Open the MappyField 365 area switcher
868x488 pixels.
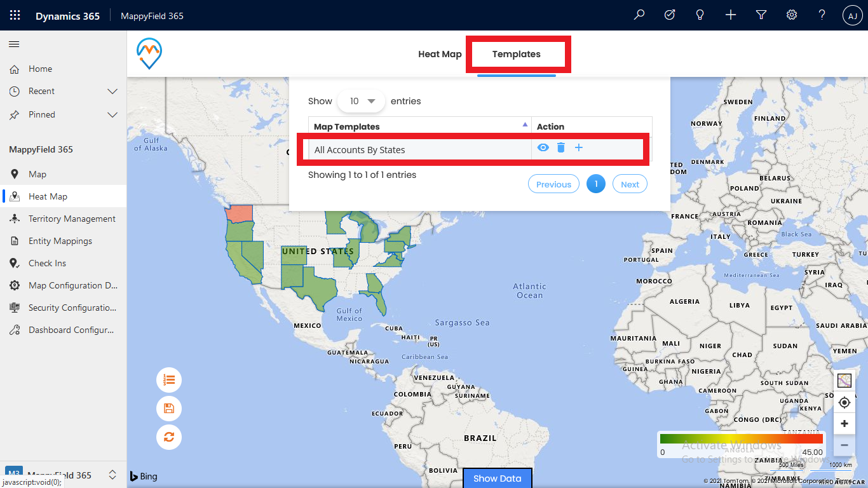point(63,475)
